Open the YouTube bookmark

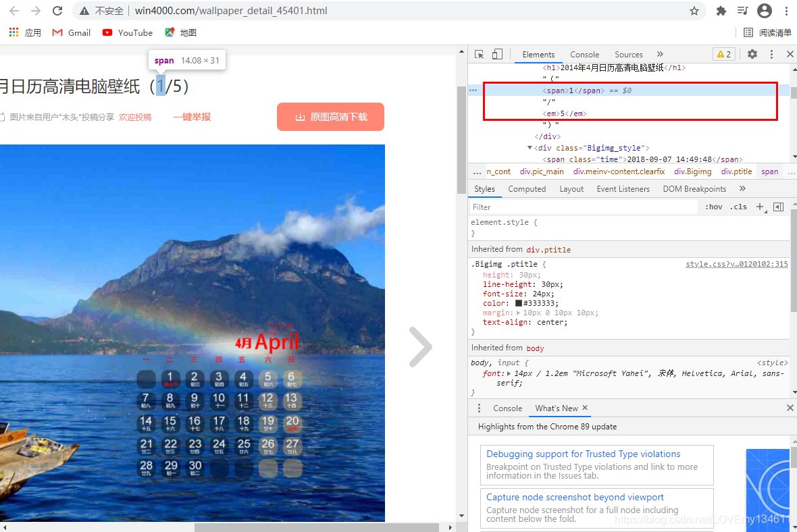[128, 32]
